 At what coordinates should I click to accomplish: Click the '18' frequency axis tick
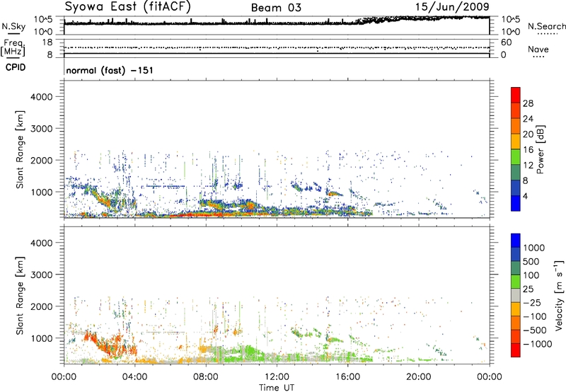coord(47,42)
